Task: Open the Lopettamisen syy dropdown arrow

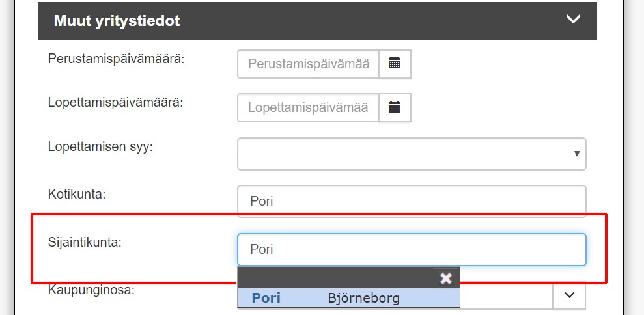Action: pyautogui.click(x=577, y=154)
